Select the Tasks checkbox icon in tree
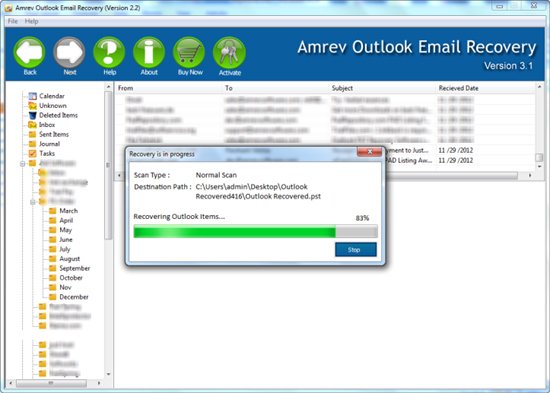This screenshot has height=393, width=550. coord(33,153)
